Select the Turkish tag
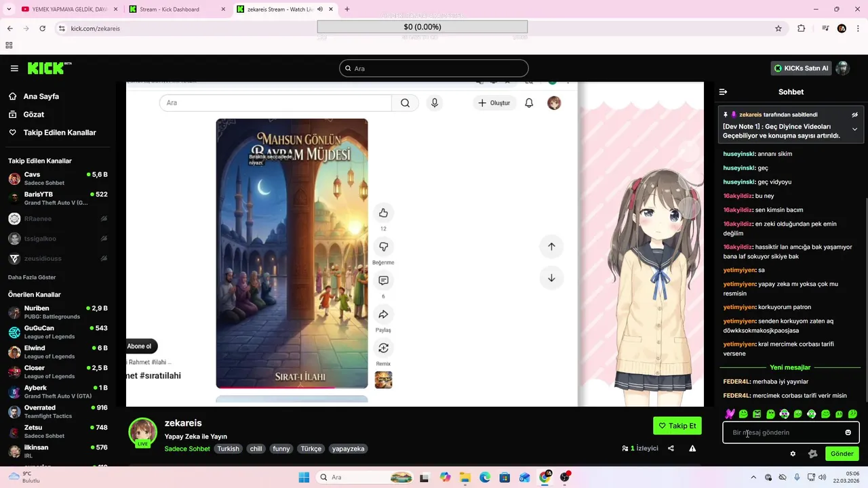Image resolution: width=868 pixels, height=488 pixels. click(228, 449)
